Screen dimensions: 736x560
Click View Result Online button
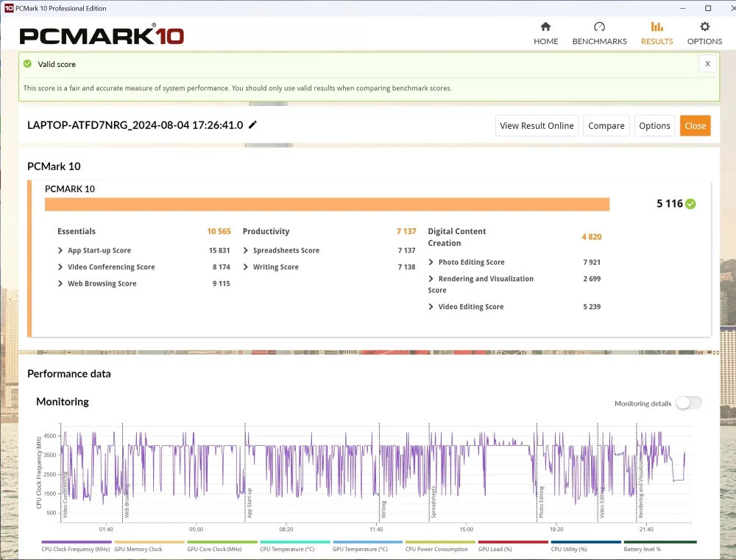[x=537, y=126]
